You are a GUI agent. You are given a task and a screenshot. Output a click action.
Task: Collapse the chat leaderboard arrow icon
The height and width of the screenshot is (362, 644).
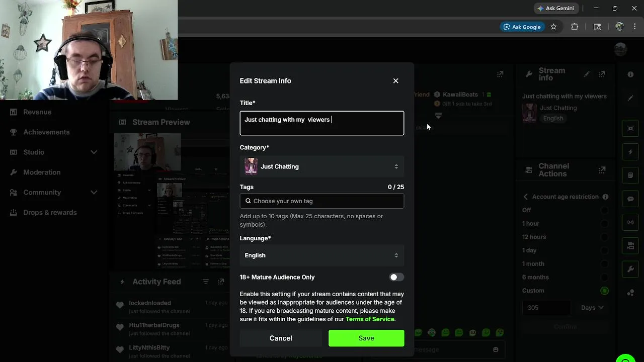coord(438,116)
